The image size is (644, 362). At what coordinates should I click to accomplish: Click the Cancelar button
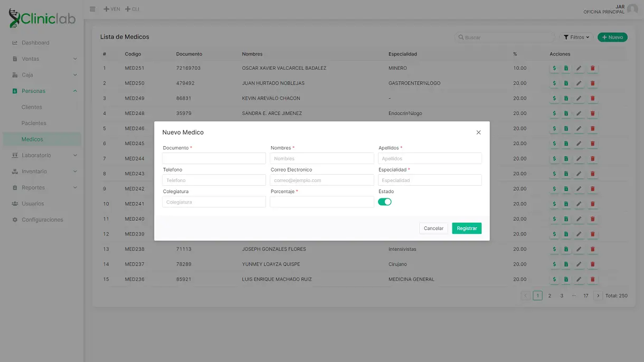click(433, 228)
